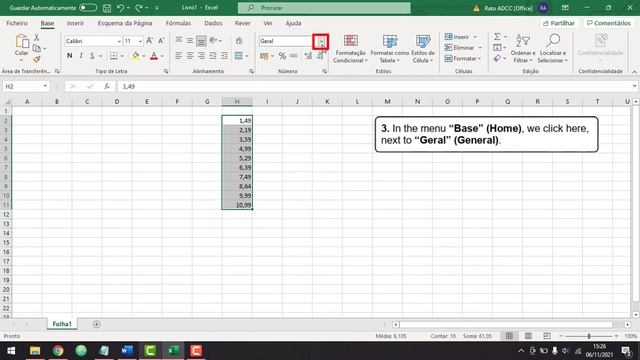640x360 pixels.
Task: Open Ordenar e Filtrar menu
Action: 523,49
